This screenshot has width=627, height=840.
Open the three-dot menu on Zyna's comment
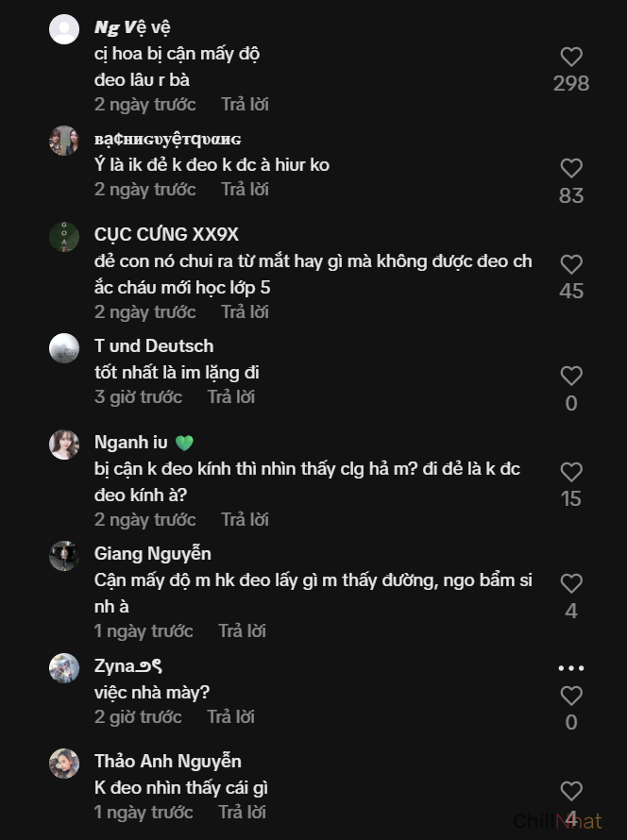pos(571,666)
